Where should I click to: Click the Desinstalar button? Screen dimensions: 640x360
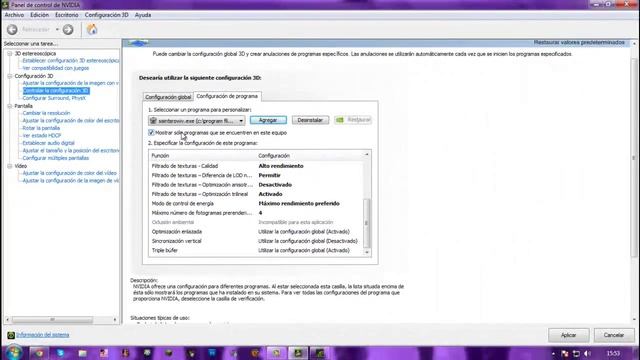point(310,120)
